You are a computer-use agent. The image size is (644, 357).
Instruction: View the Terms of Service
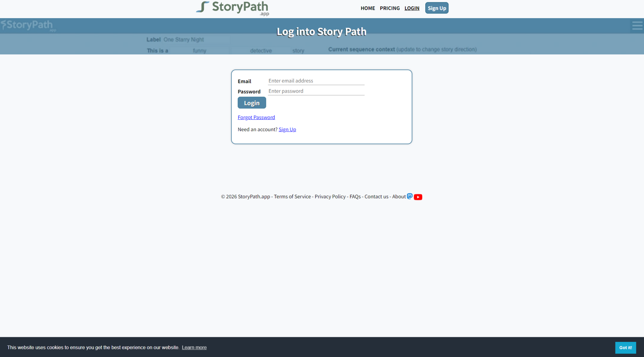(x=292, y=196)
